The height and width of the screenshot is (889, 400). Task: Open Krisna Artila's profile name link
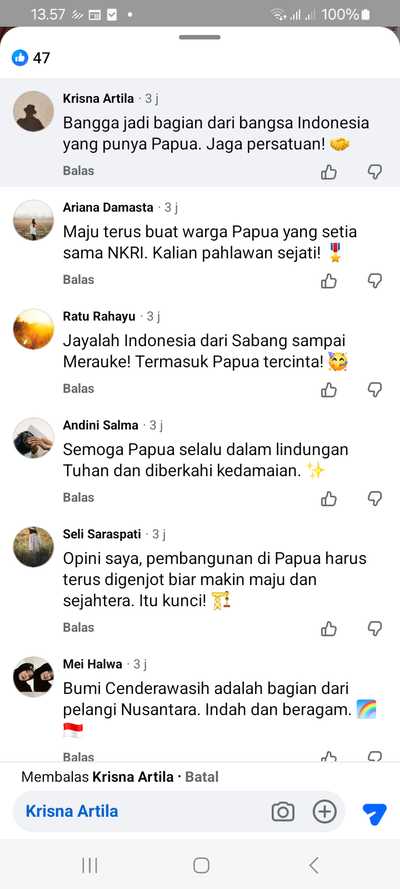tap(99, 99)
